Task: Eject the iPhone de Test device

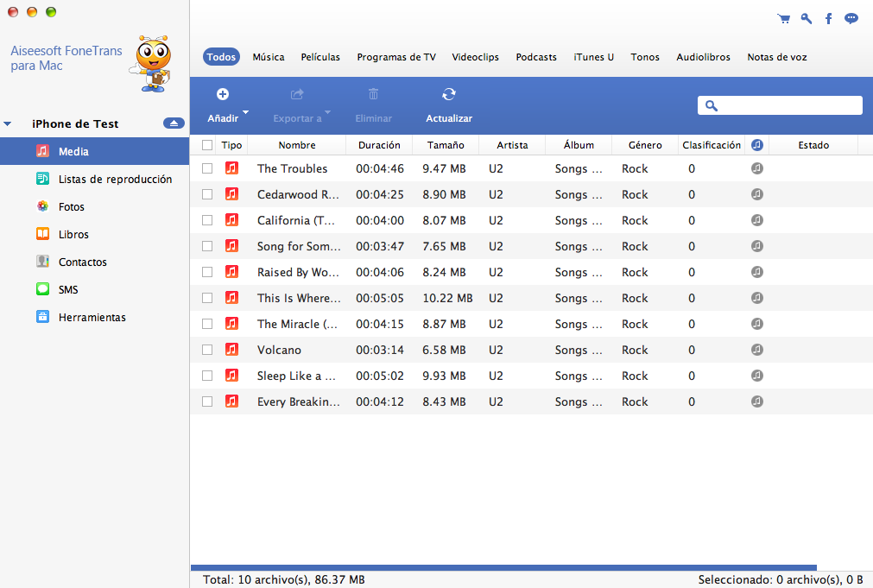Action: pos(174,123)
